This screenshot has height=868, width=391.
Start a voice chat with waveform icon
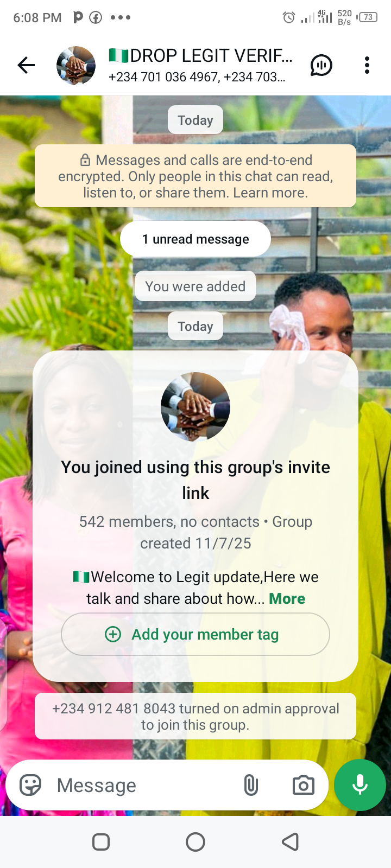pyautogui.click(x=321, y=66)
